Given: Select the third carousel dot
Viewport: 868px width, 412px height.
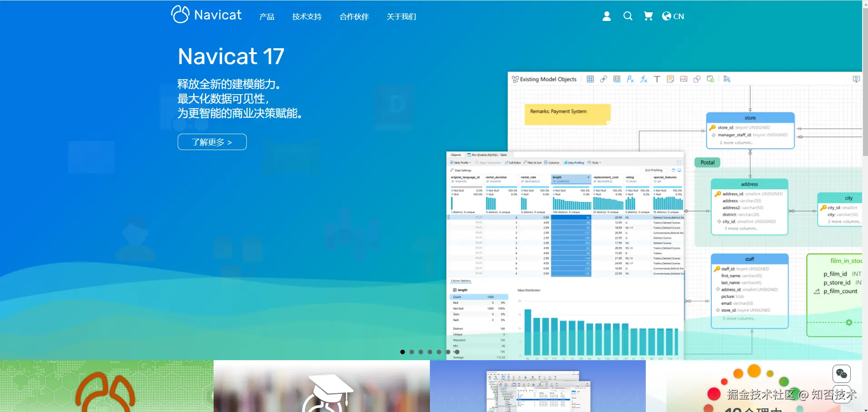Looking at the screenshot, I should click(421, 352).
